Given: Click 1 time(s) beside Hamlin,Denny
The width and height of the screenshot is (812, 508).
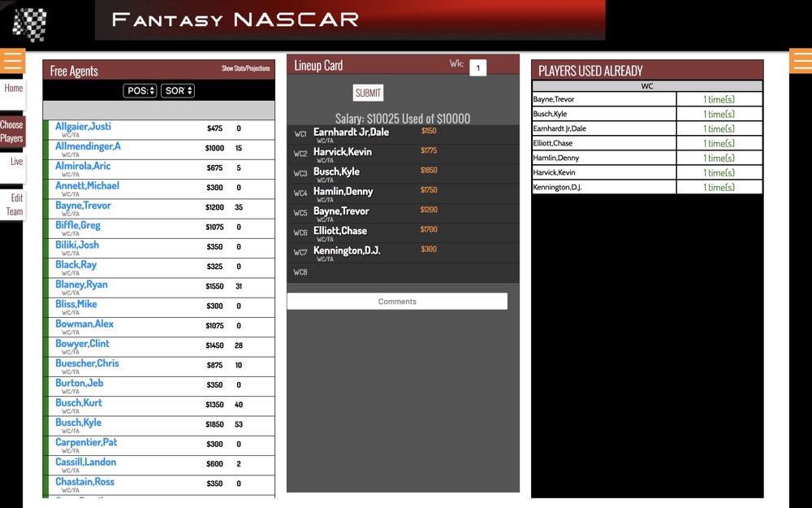Looking at the screenshot, I should 719,158.
